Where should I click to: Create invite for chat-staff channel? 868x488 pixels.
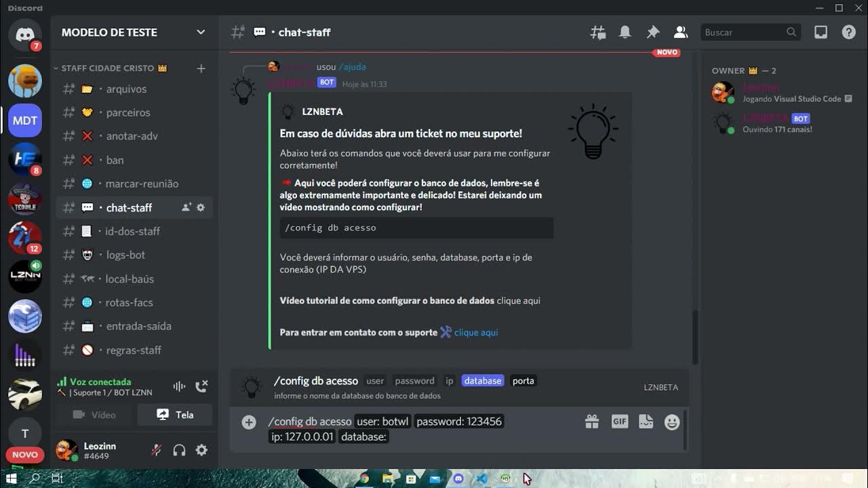point(186,207)
